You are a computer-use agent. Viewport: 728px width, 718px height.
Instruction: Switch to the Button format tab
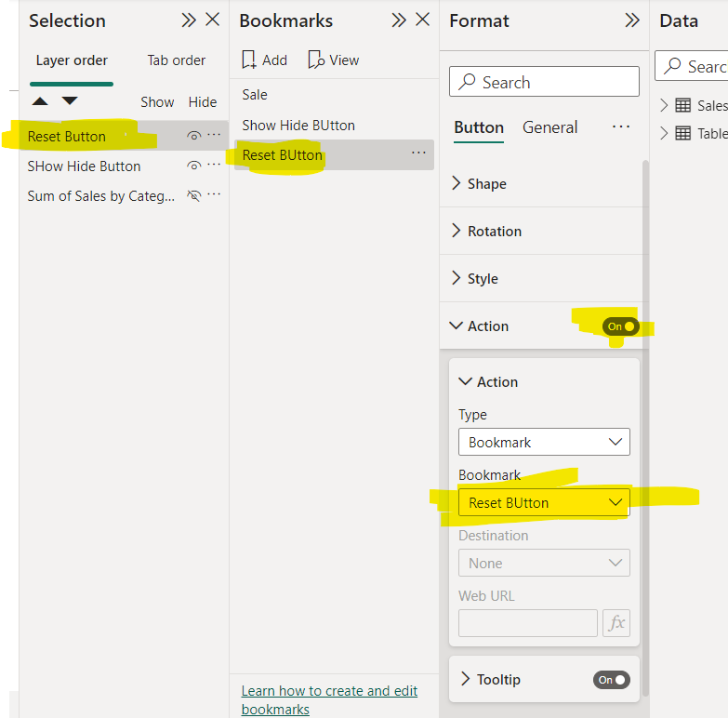[x=479, y=127]
